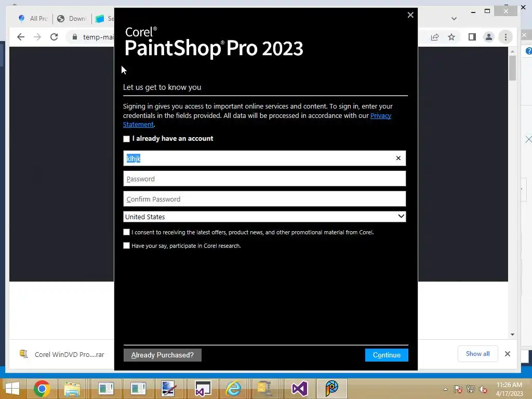This screenshot has width=532, height=399.
Task: Open the Action Center flag tray icon
Action: (x=458, y=389)
